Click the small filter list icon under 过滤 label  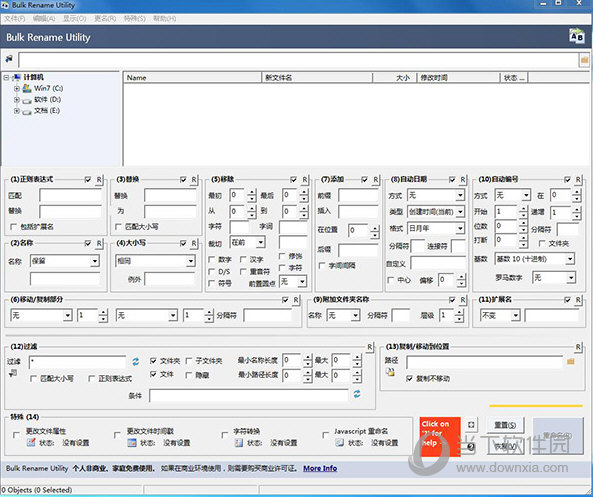[x=12, y=373]
